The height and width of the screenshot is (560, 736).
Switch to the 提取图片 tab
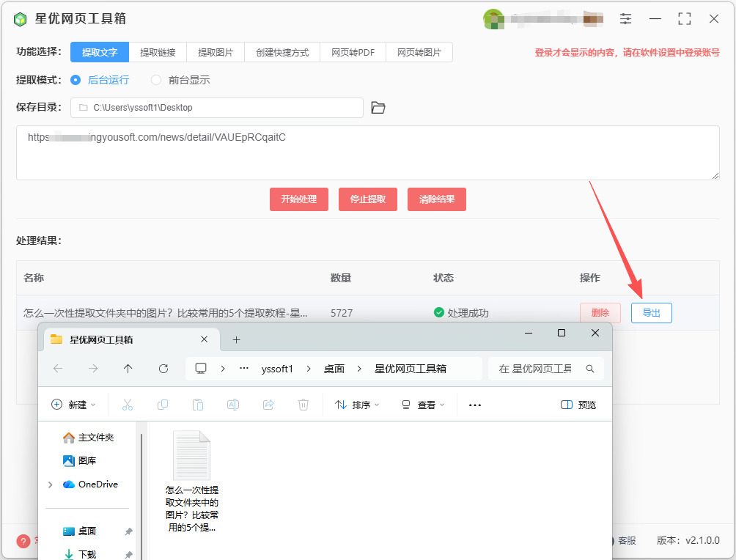coord(216,53)
